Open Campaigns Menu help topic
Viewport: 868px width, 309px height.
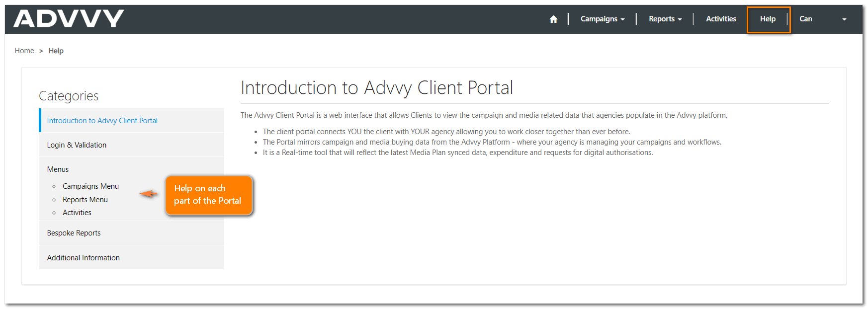click(x=90, y=186)
